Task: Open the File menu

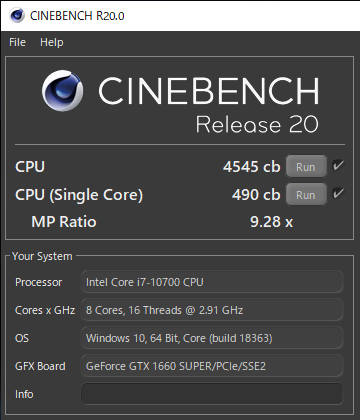Action: click(x=17, y=42)
